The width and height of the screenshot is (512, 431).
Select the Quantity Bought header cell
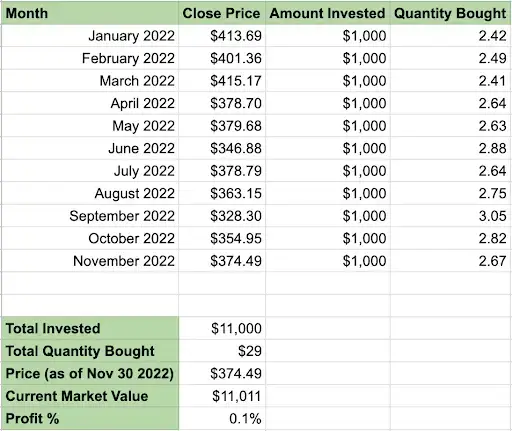click(450, 13)
